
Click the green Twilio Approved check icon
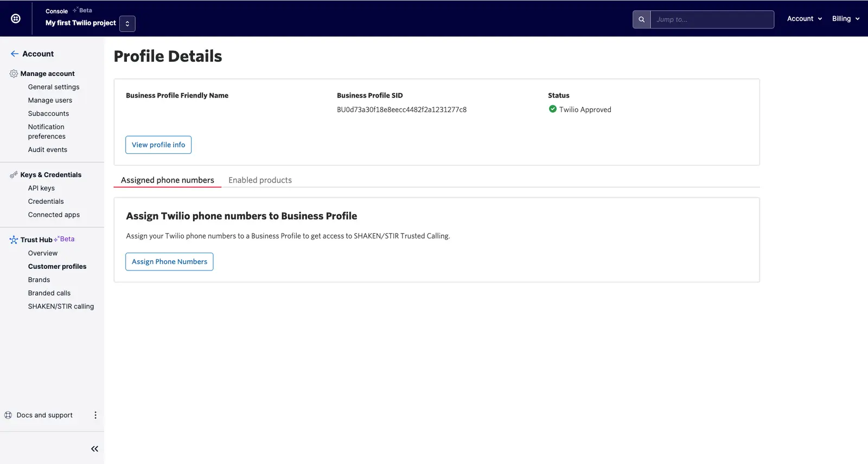552,109
